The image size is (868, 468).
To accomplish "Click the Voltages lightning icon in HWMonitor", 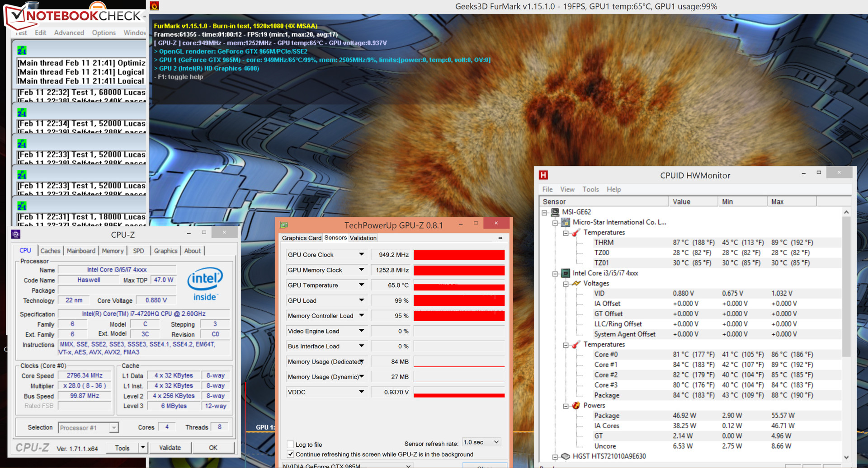I will coord(576,283).
